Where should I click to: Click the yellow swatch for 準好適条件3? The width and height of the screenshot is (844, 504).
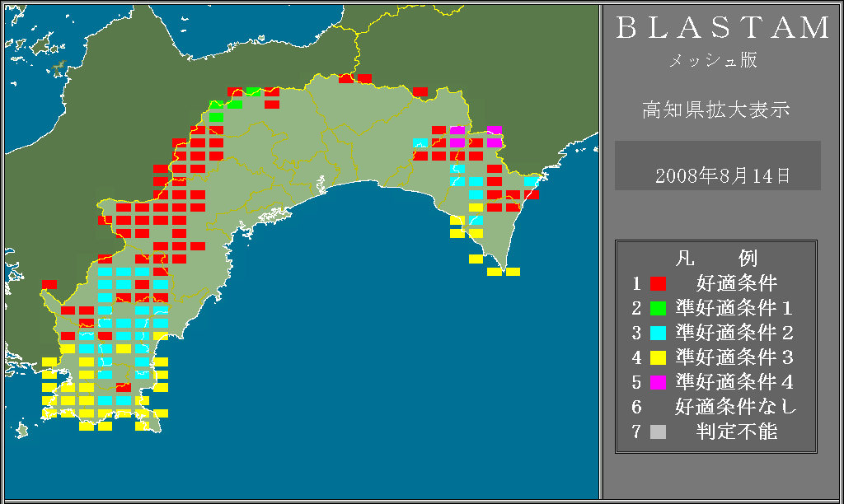click(x=658, y=357)
